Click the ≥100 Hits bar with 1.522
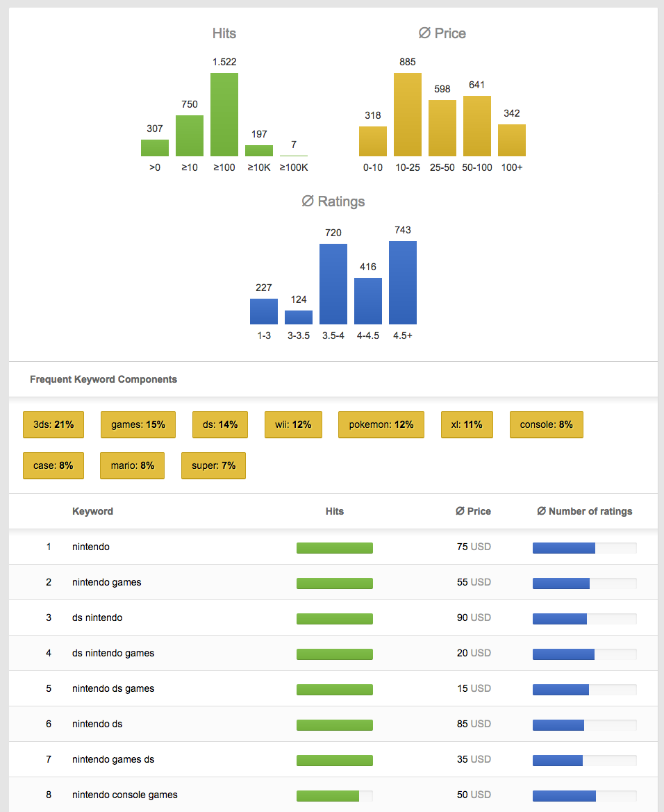Screen dimensions: 664x812 224,115
